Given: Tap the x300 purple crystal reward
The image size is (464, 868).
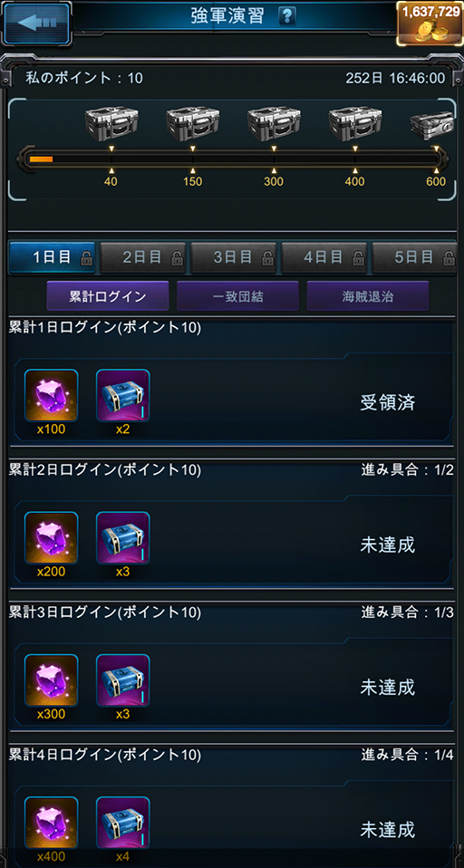Looking at the screenshot, I should 51,680.
